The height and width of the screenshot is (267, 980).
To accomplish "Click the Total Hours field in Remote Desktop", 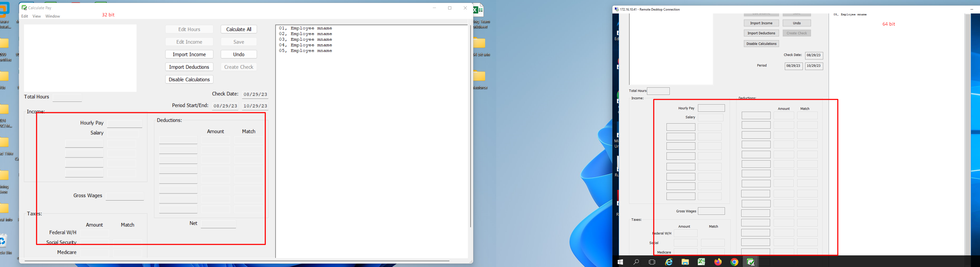I will [x=658, y=91].
